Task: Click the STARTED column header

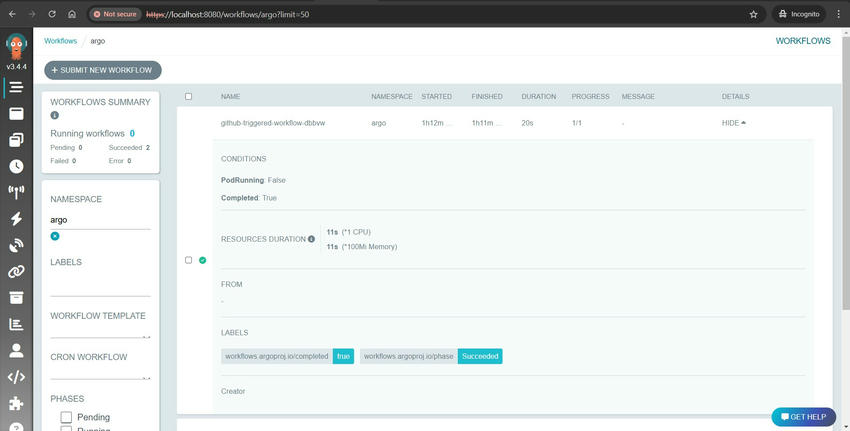Action: coord(437,97)
